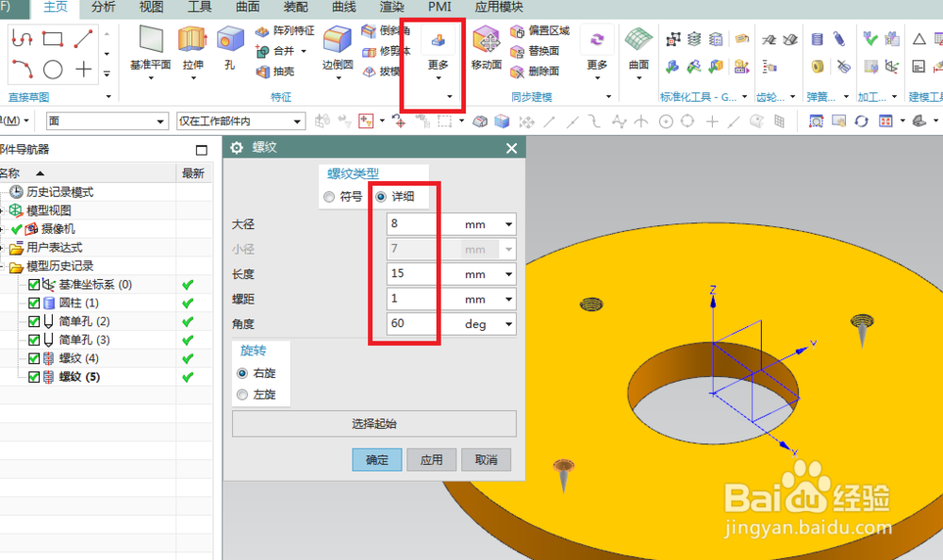Select the Detailed (详细) thread type radio
Screen dimensions: 943x560
381,197
